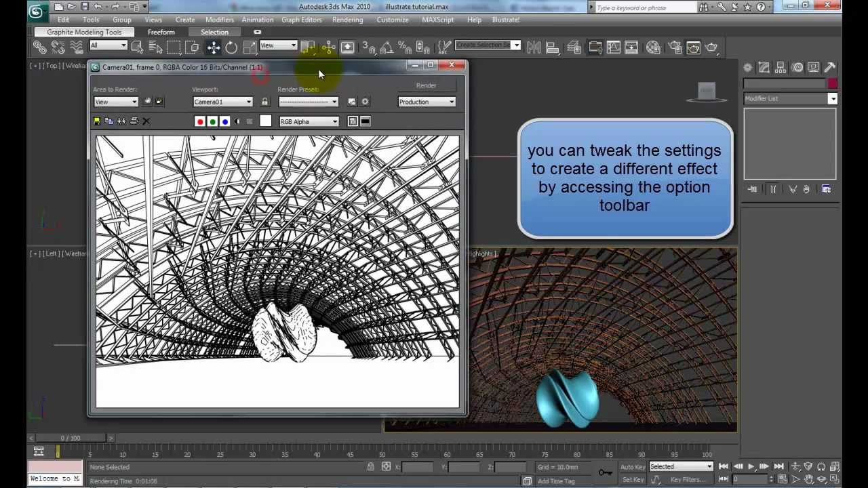This screenshot has height=488, width=868.
Task: Open the Illustrate! menu
Action: pyautogui.click(x=505, y=20)
